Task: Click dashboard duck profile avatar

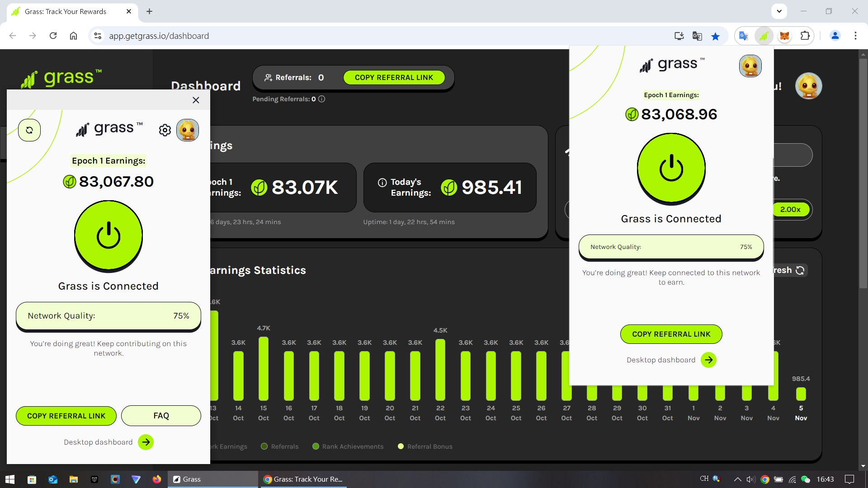Action: tap(808, 86)
